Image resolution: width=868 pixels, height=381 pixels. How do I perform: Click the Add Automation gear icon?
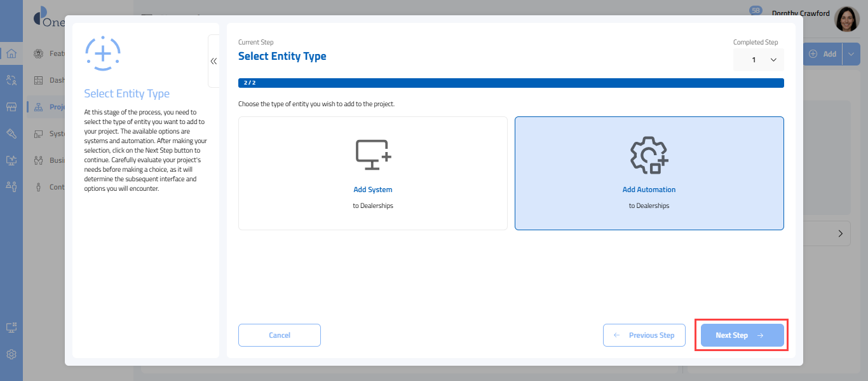[649, 155]
